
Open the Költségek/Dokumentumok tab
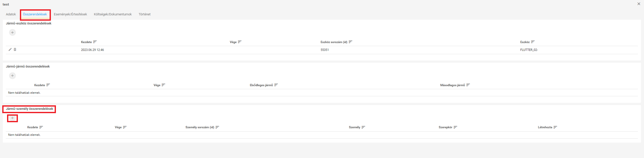pos(113,14)
